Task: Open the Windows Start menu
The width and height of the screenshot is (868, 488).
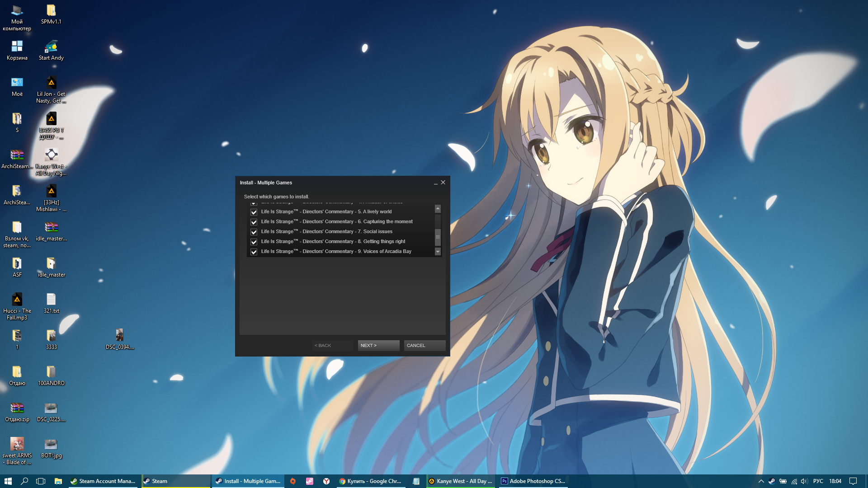Action: (x=8, y=481)
